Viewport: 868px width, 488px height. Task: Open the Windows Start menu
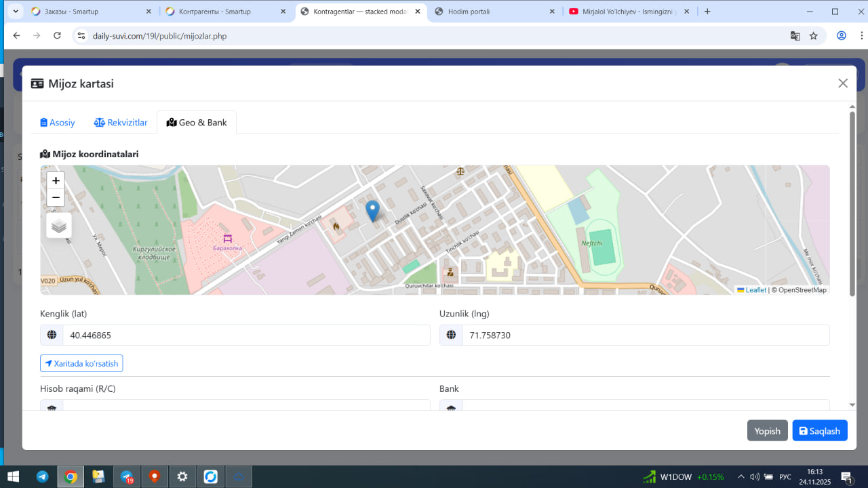(13, 476)
